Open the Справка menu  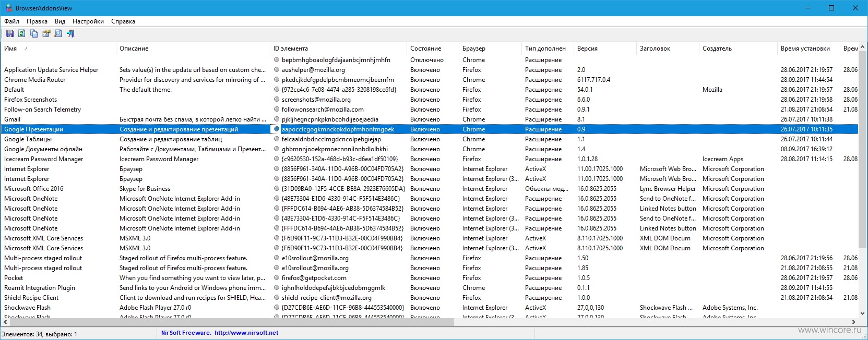[123, 21]
